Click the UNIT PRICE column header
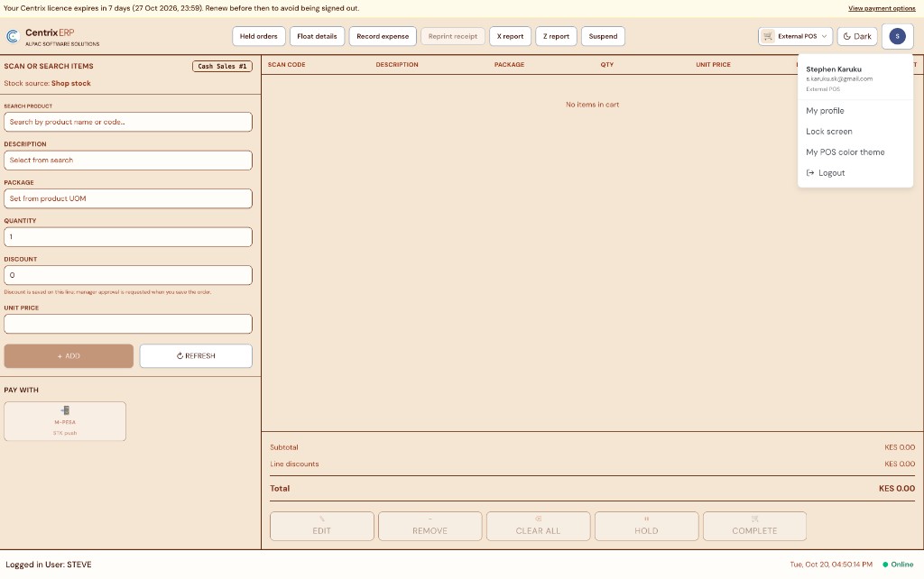The width and height of the screenshot is (924, 579). coord(713,65)
